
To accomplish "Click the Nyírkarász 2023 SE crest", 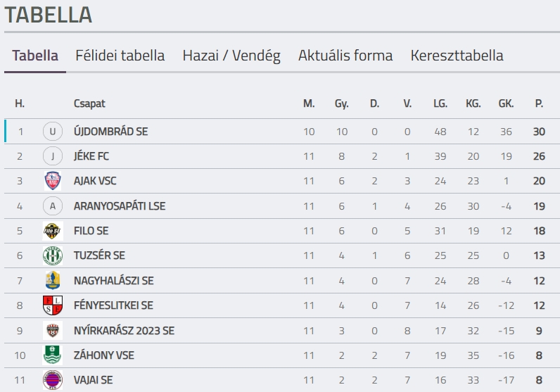I will [x=53, y=330].
